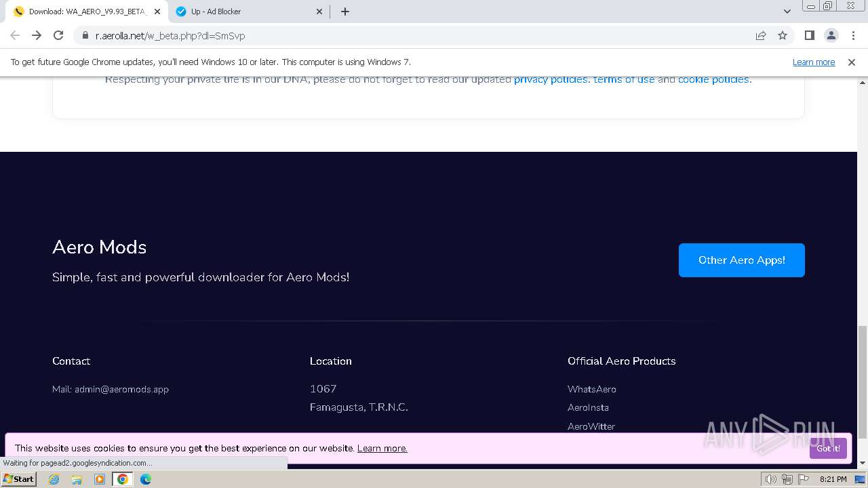Click the page vertical scrollbar thumb

[x=863, y=382]
